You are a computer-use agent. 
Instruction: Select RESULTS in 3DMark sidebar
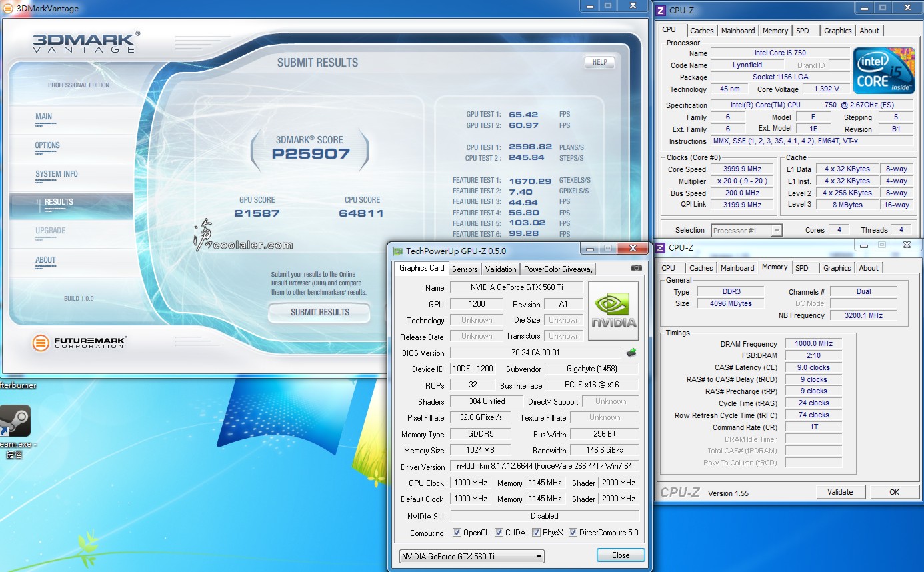[x=71, y=205]
